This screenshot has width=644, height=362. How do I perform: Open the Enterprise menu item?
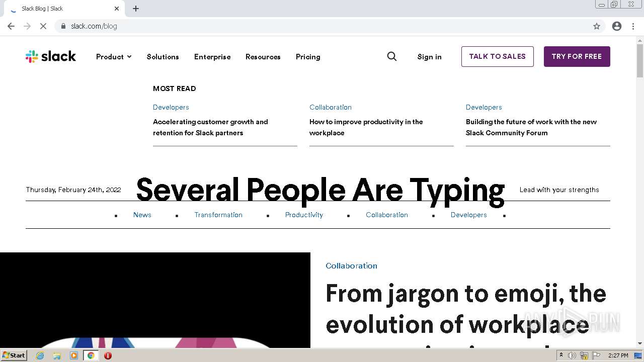coord(212,57)
